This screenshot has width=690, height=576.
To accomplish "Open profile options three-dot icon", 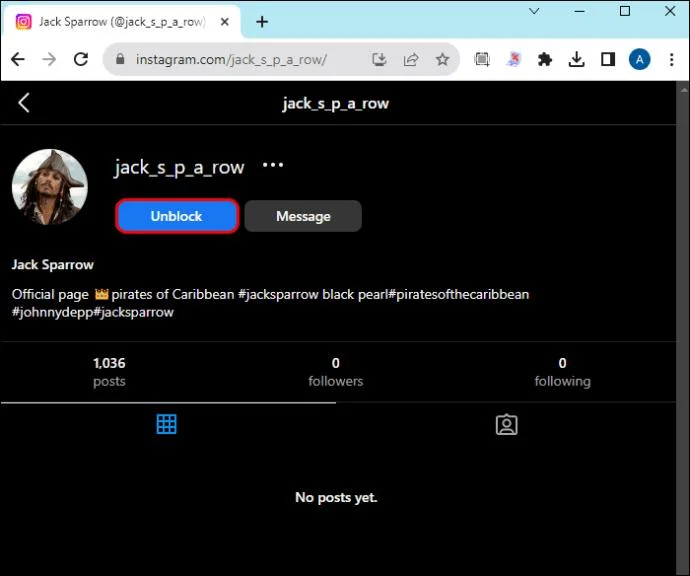I will click(x=273, y=165).
